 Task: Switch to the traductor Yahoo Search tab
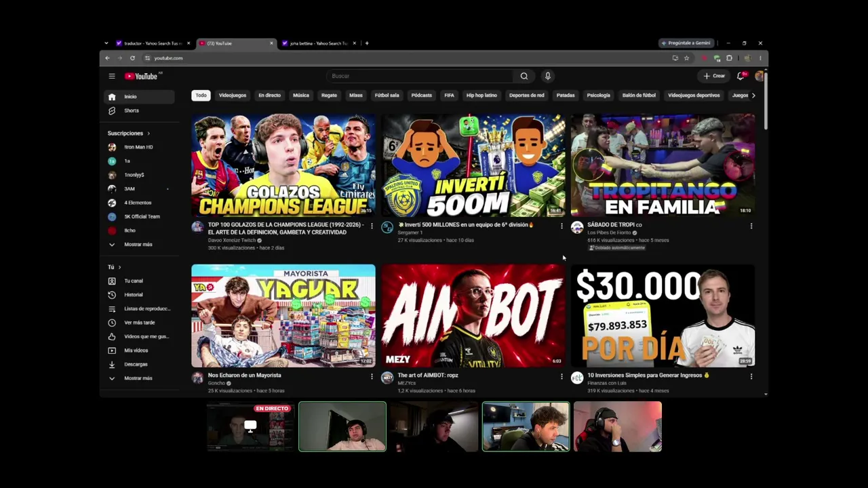153,43
